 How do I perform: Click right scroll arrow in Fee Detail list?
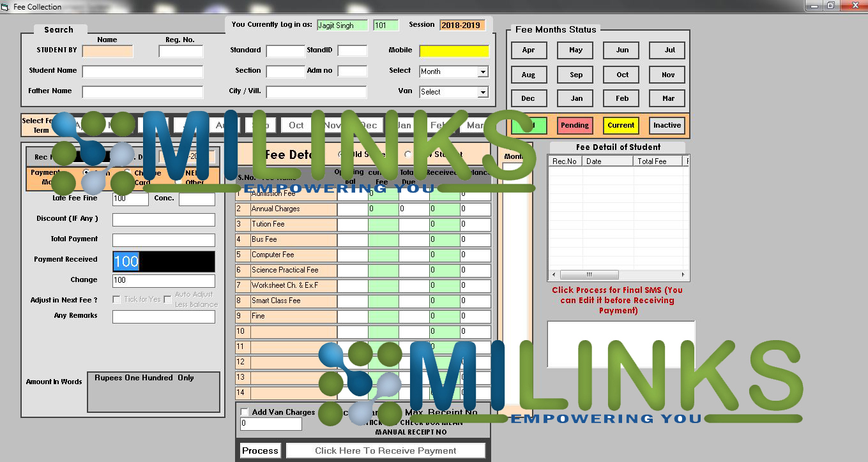(683, 275)
